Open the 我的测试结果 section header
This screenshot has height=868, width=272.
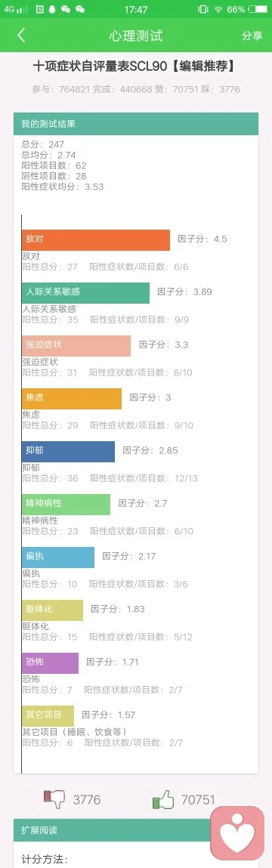[136, 123]
